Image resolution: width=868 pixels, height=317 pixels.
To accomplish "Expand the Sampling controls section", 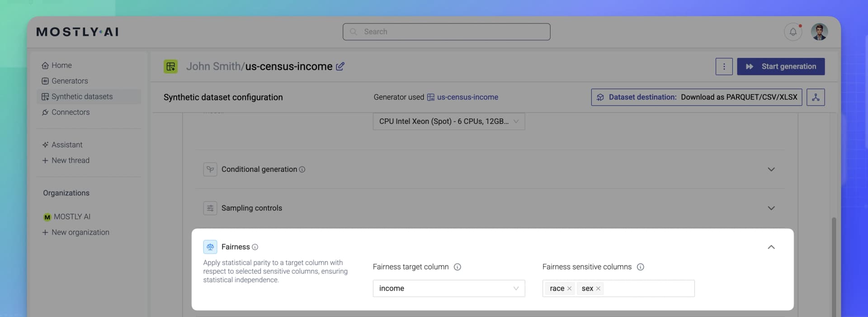I will coord(771,208).
